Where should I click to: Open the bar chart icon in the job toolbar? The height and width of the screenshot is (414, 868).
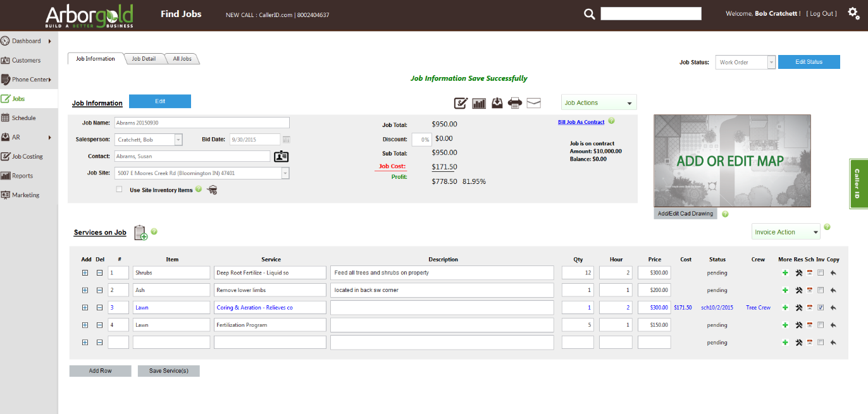pyautogui.click(x=479, y=102)
